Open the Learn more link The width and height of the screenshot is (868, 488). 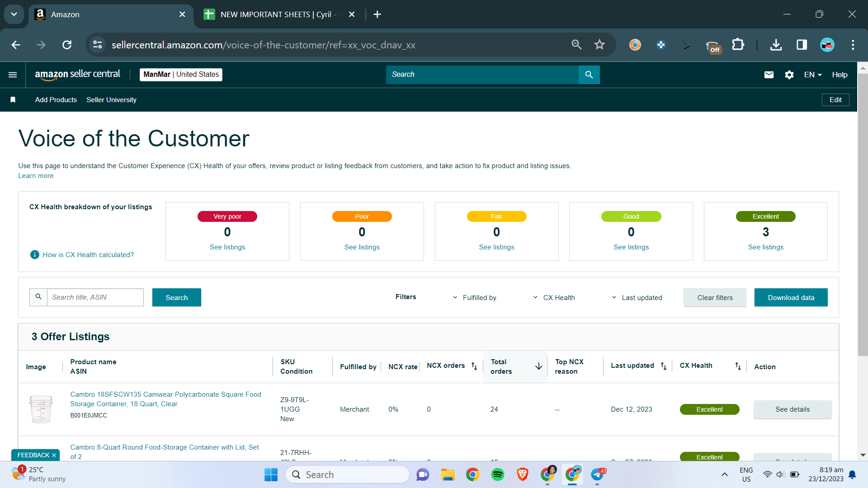pos(36,176)
